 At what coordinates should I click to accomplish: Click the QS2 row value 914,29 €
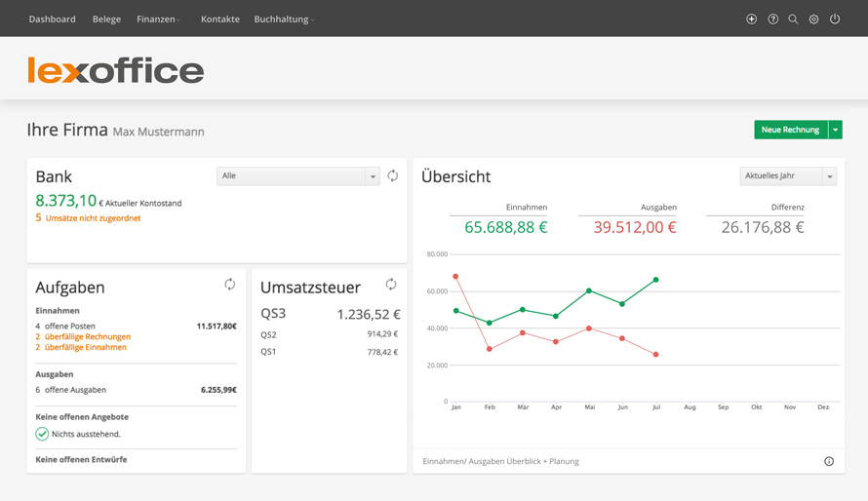pos(382,334)
